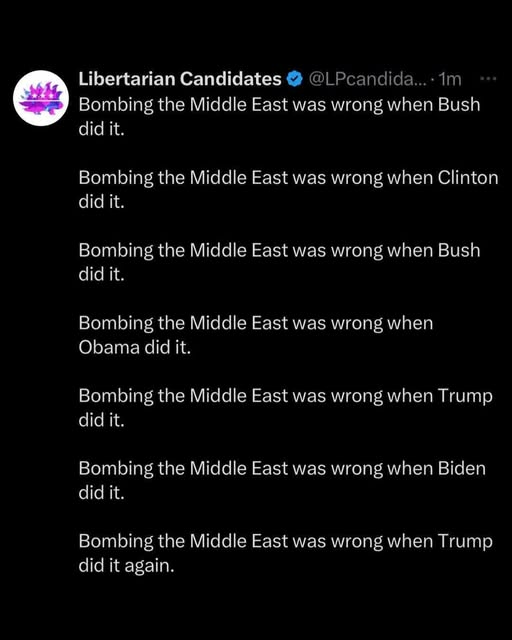Screen dimensions: 512x640
Task: Open the tweet via the 1m timestamp
Action: pyautogui.click(x=450, y=79)
